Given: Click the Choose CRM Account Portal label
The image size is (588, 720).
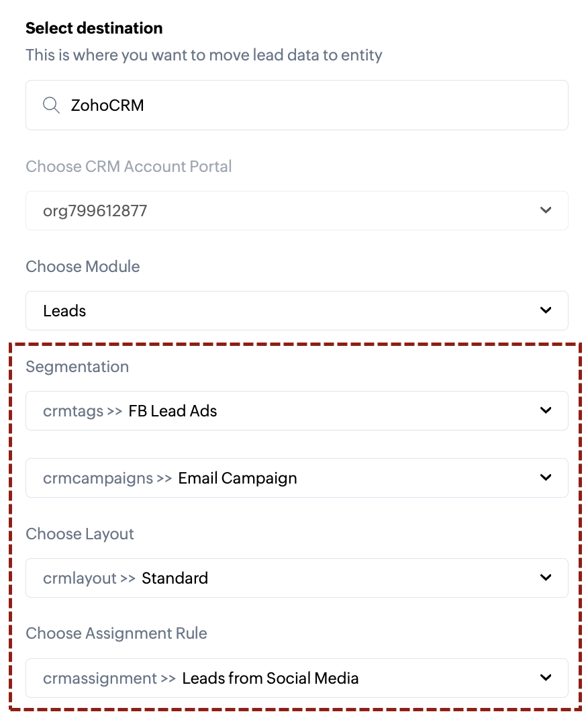Looking at the screenshot, I should coord(129,167).
